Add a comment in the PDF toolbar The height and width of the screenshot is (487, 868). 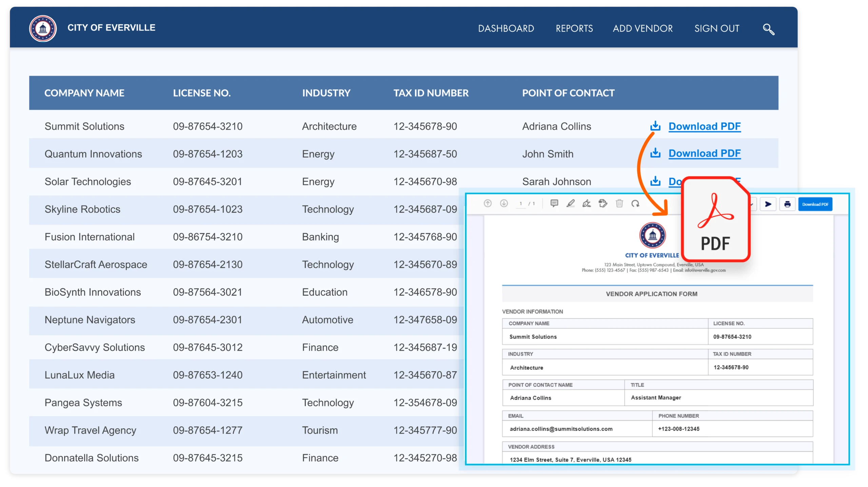554,203
